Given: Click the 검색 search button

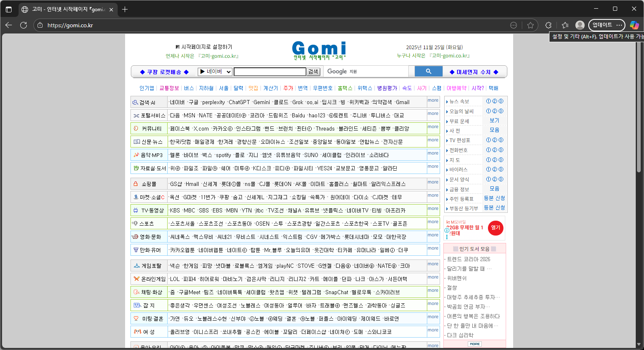Looking at the screenshot, I should click(x=313, y=71).
